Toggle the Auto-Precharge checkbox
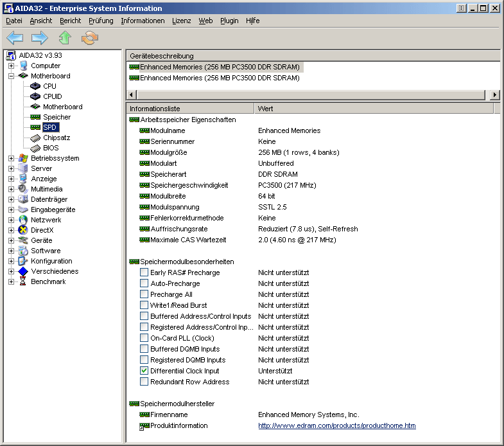Image resolution: width=504 pixels, height=446 pixels. click(x=144, y=283)
